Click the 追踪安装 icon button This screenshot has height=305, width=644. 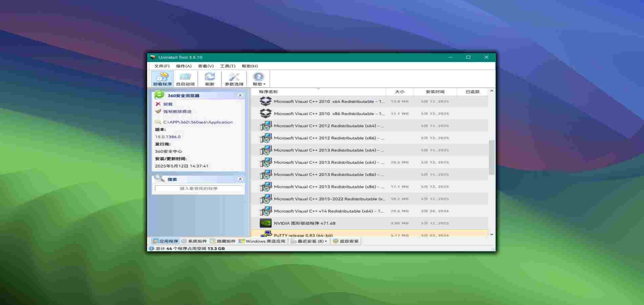(x=336, y=241)
